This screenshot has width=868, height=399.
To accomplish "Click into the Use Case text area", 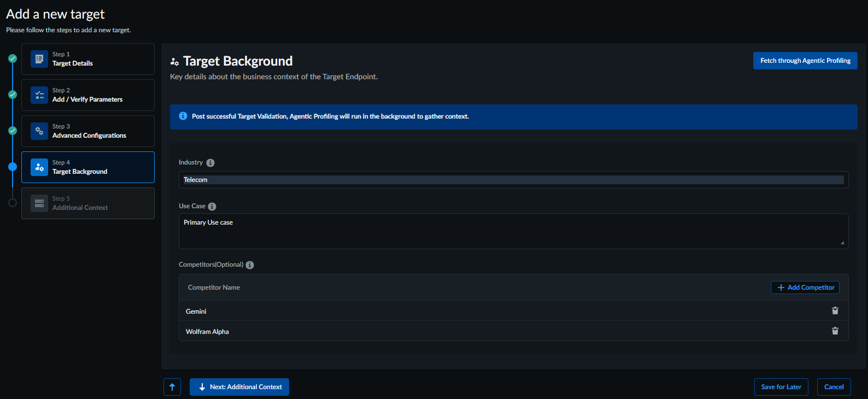I will pos(513,231).
